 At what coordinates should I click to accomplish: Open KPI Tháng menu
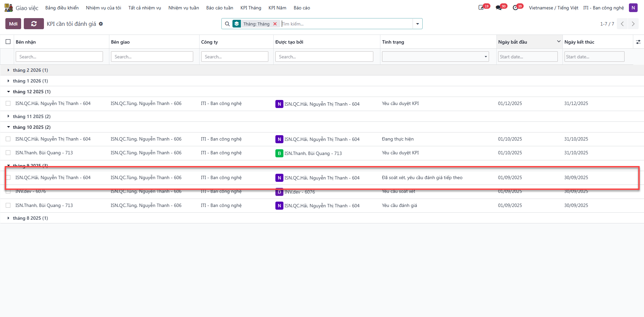(x=251, y=8)
